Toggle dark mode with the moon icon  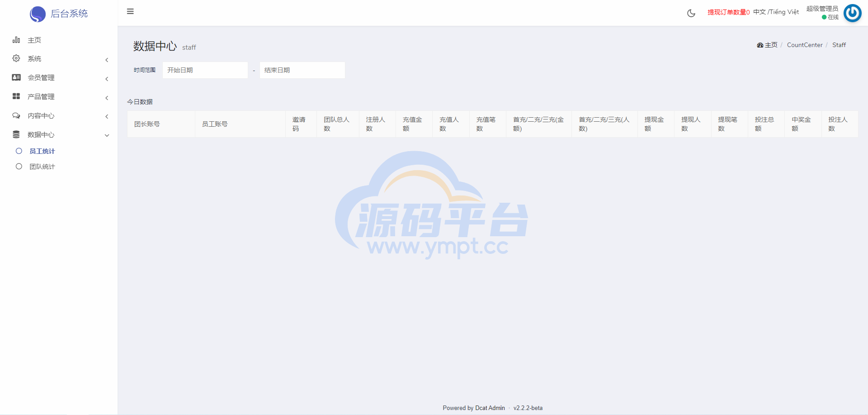pos(691,13)
